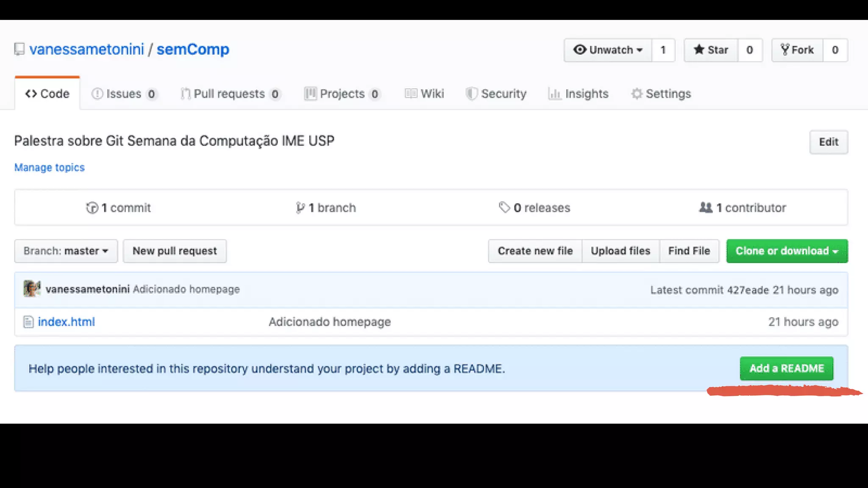Click the vanessametonini avatar thumbnail
The width and height of the screenshot is (868, 488).
pos(32,289)
